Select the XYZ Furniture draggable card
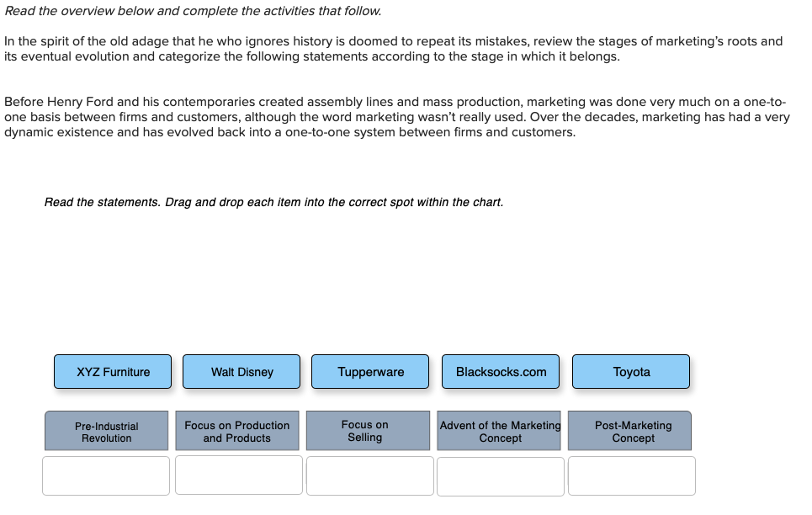Image resolution: width=812 pixels, height=515 pixels. coord(112,371)
